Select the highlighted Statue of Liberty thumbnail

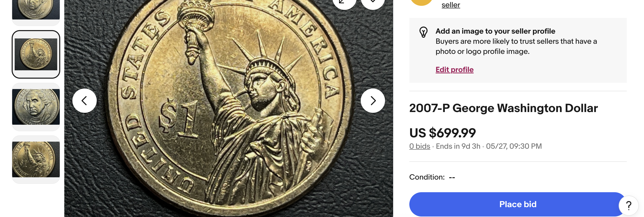[36, 54]
